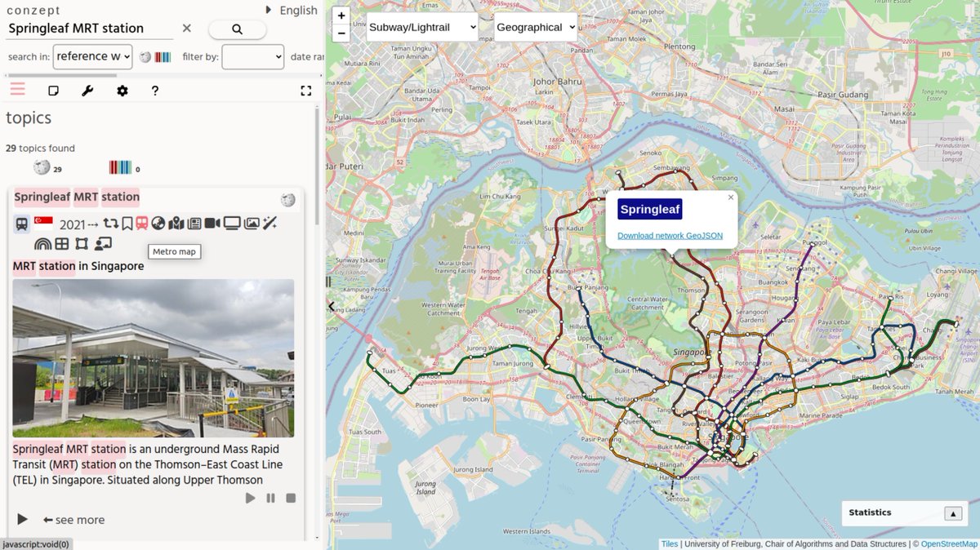Collapse sidebar with the left chevron arrow
Viewport: 980px width, 550px height.
pos(331,307)
